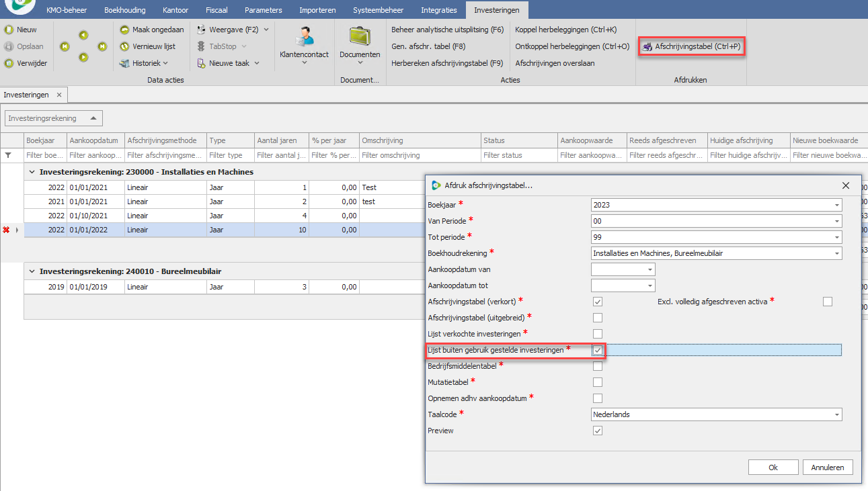Collapse the Installaties en Machines group
Image resolution: width=868 pixels, height=491 pixels.
(x=32, y=172)
